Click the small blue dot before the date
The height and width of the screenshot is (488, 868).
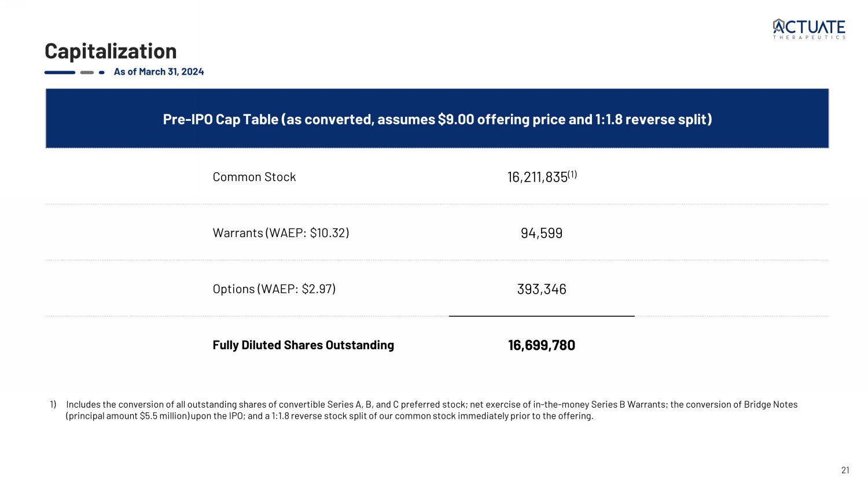(x=102, y=73)
